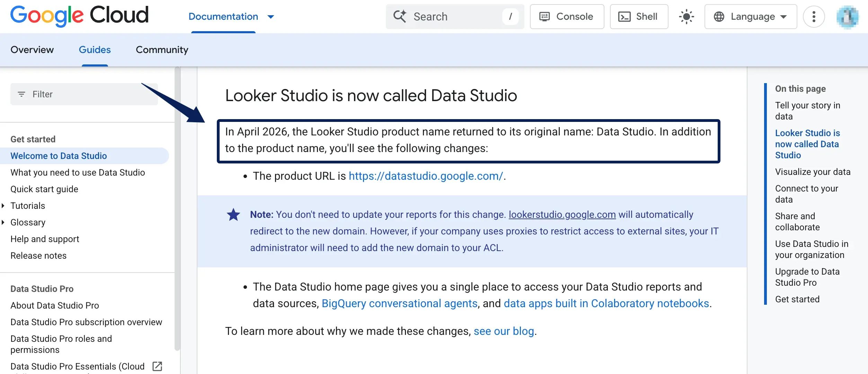Expand the Glossary tree item
The height and width of the screenshot is (374, 868).
[3, 222]
